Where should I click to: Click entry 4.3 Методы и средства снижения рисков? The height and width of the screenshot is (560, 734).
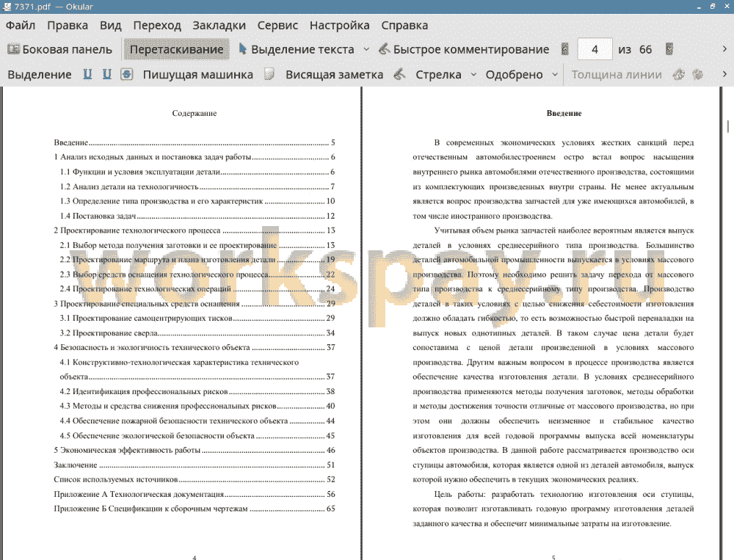coord(197,406)
